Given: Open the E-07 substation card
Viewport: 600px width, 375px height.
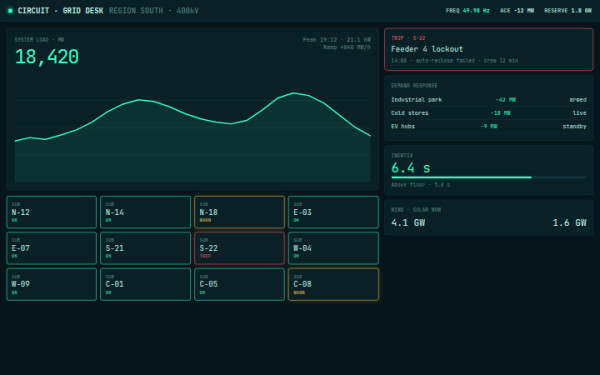Looking at the screenshot, I should click(x=52, y=248).
